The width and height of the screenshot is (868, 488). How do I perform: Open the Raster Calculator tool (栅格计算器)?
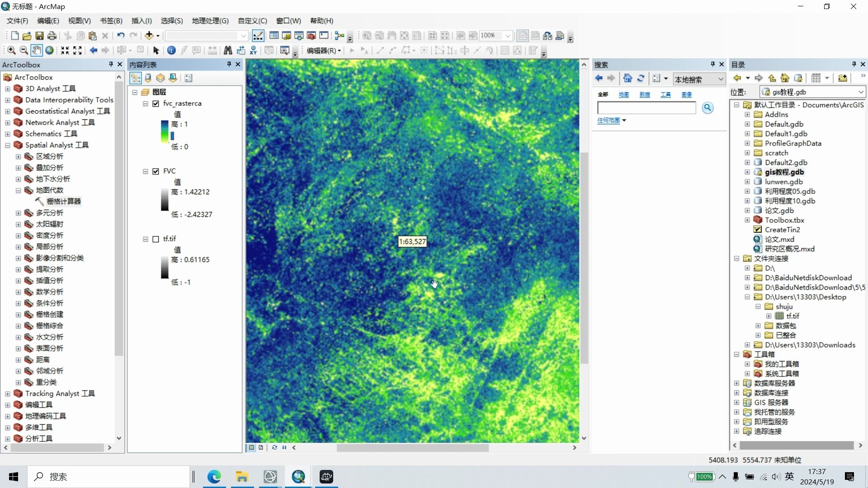[x=64, y=202]
